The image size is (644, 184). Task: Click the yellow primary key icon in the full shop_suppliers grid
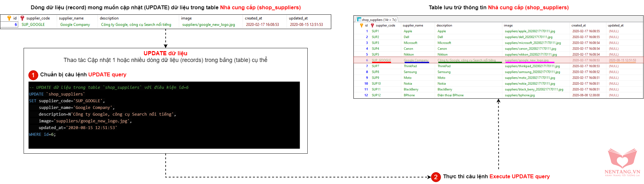click(x=361, y=25)
